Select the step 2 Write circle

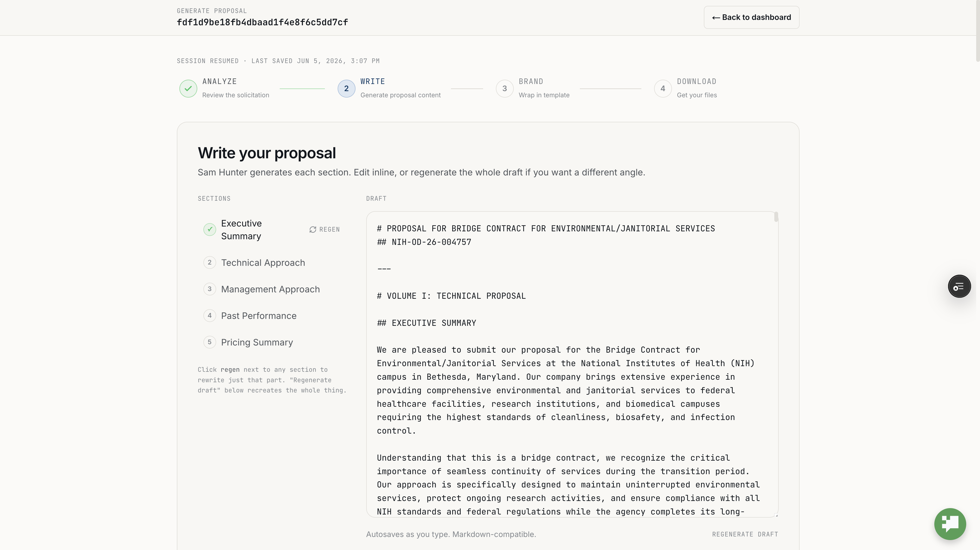click(x=346, y=89)
